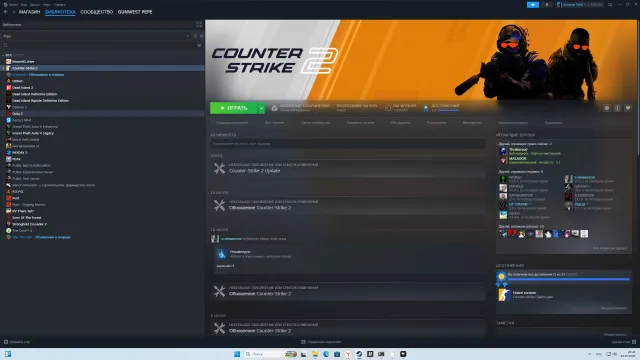Go forward with the navigation forward arrow
Image resolution: width=640 pixels, height=360 pixels.
tap(13, 12)
